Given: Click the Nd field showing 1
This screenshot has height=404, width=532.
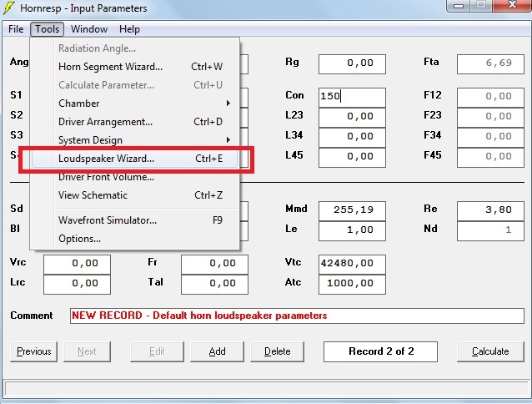Looking at the screenshot, I should [490, 231].
